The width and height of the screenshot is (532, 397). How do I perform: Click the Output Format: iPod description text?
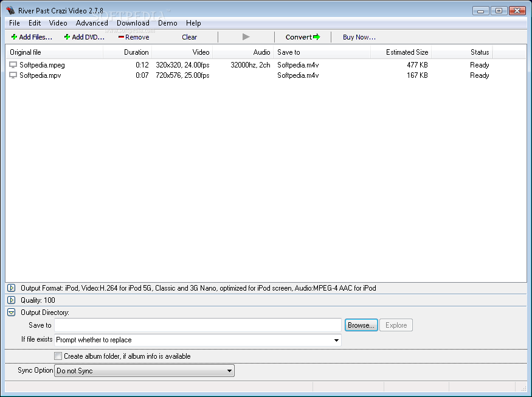coord(198,288)
